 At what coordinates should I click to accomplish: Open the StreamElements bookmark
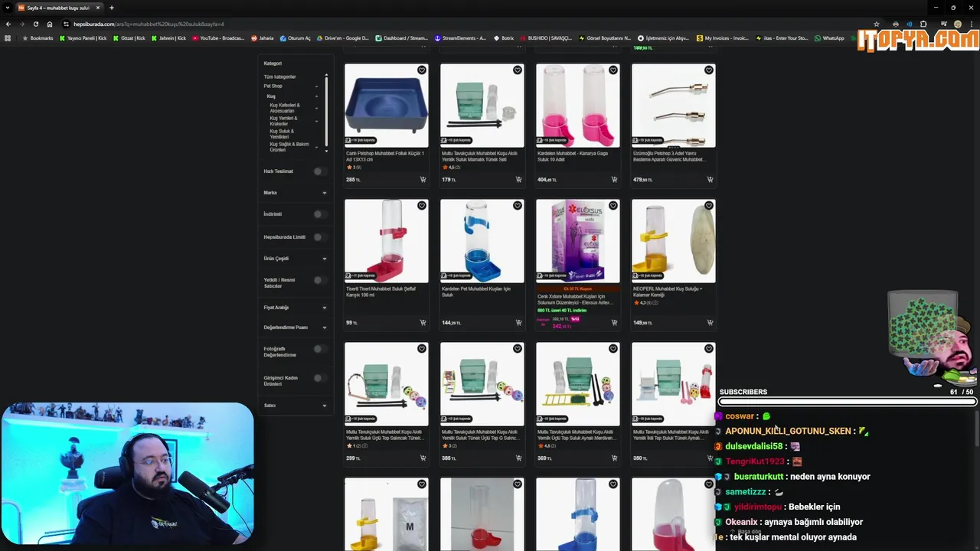pos(460,38)
